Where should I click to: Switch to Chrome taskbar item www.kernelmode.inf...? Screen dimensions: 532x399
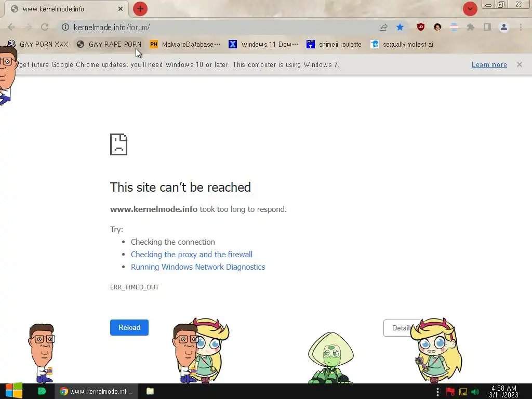pyautogui.click(x=96, y=391)
